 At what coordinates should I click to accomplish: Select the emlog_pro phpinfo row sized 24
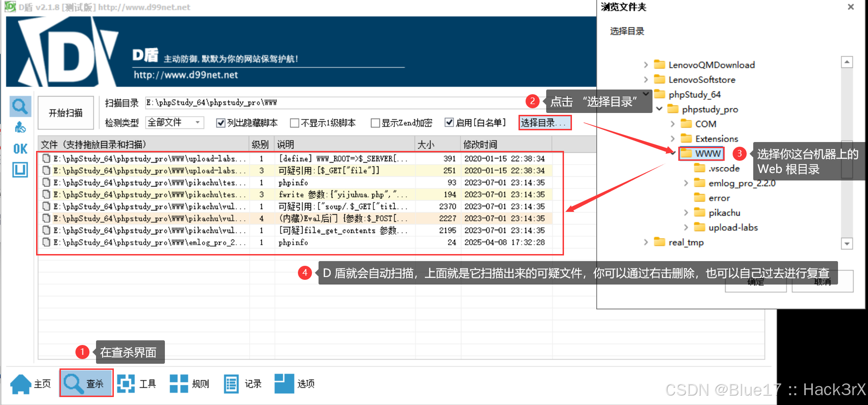click(295, 242)
